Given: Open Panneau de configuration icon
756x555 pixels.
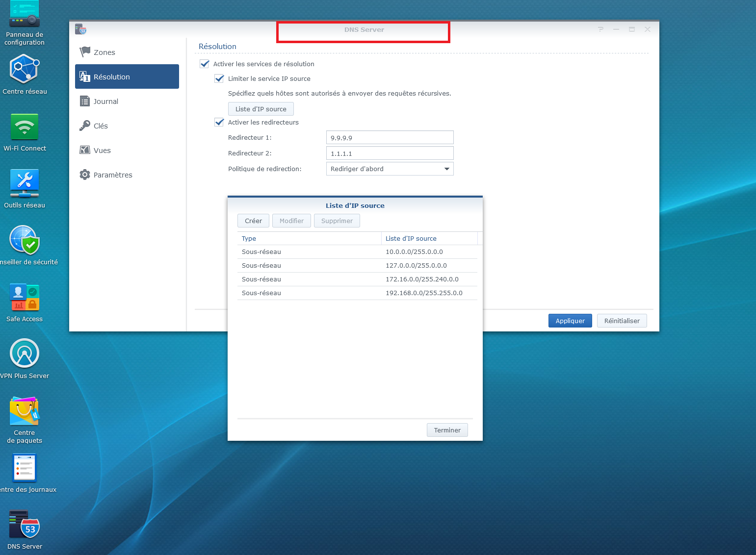Looking at the screenshot, I should tap(25, 15).
